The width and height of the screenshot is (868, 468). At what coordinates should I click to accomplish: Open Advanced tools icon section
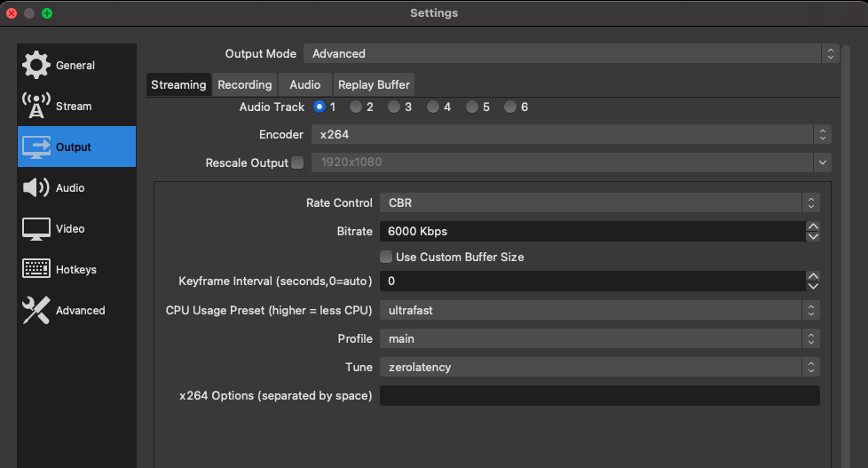[x=36, y=310]
